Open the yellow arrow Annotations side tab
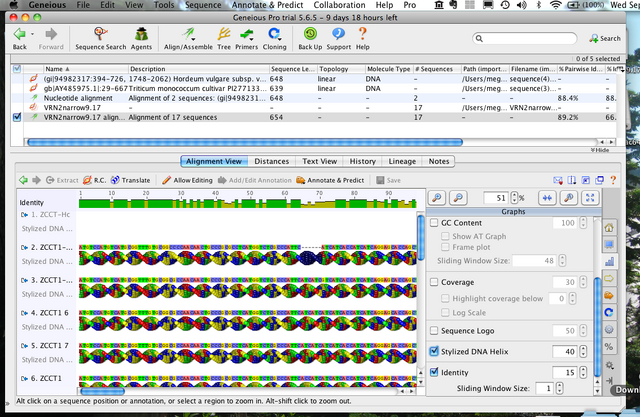This screenshot has width=640, height=417. point(609,279)
